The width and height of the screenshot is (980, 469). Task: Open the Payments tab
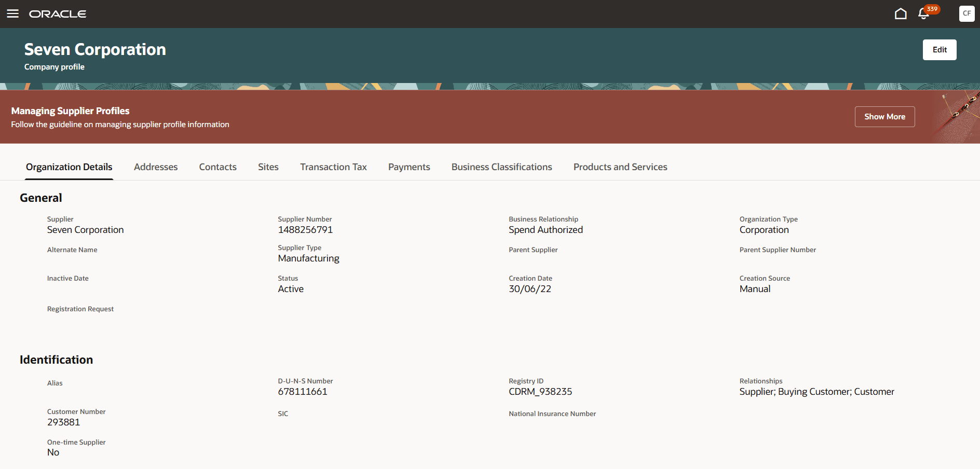click(x=409, y=167)
